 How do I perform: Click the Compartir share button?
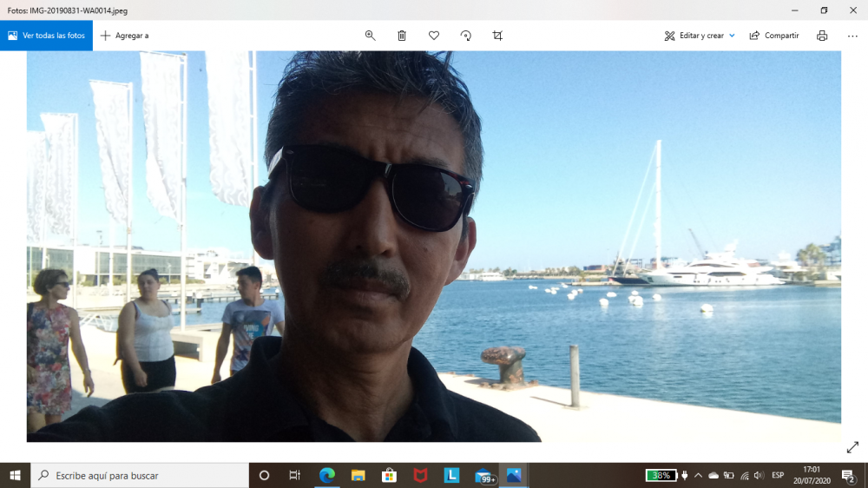point(774,36)
